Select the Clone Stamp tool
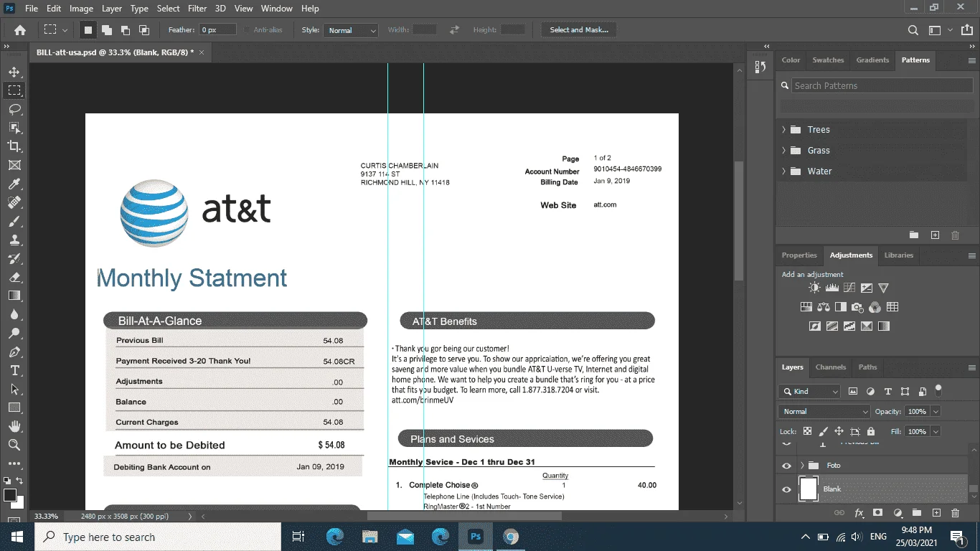The image size is (980, 551). point(14,240)
